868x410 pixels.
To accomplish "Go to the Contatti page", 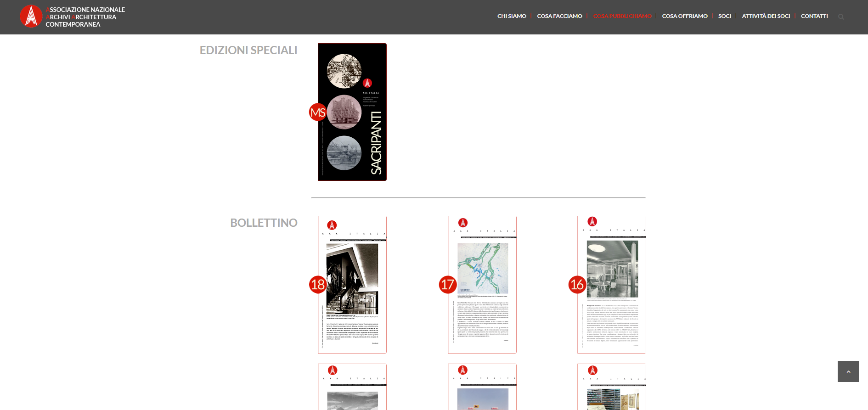I will [x=814, y=16].
